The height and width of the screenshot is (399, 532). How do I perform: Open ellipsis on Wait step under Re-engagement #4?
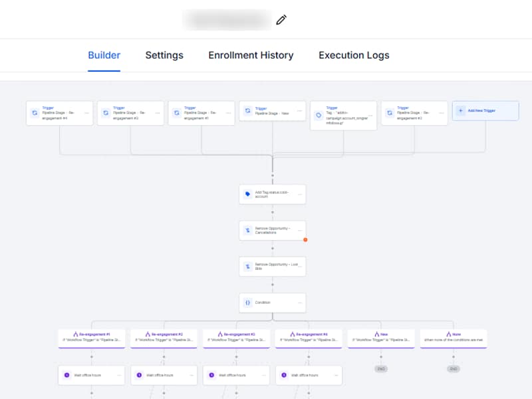(x=336, y=375)
